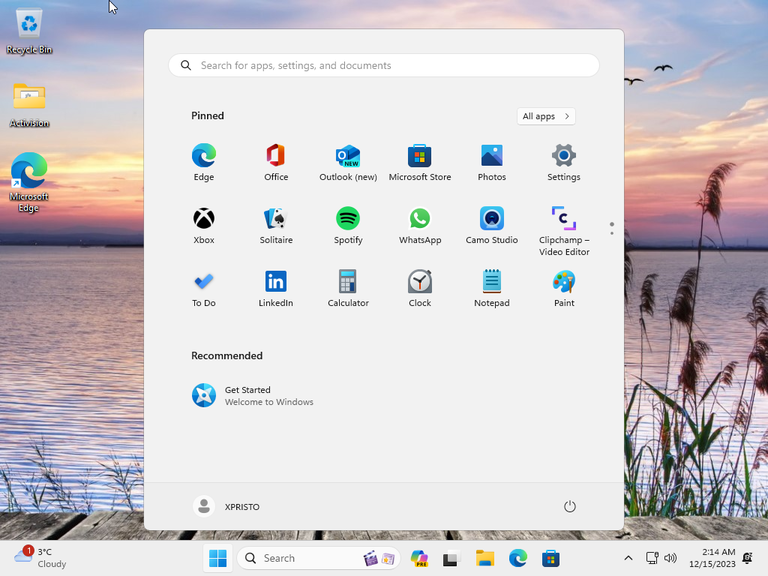This screenshot has width=768, height=576.
Task: Open Solitaire card game
Action: (x=276, y=226)
